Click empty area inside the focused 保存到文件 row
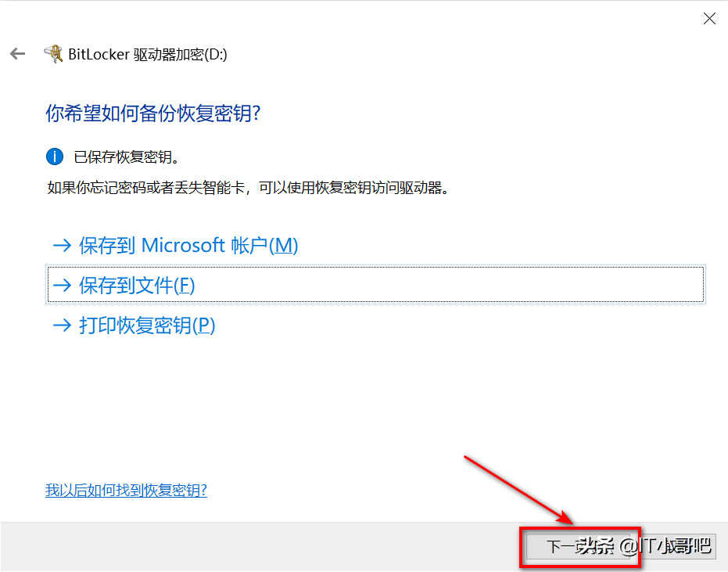728x572 pixels. click(x=446, y=284)
